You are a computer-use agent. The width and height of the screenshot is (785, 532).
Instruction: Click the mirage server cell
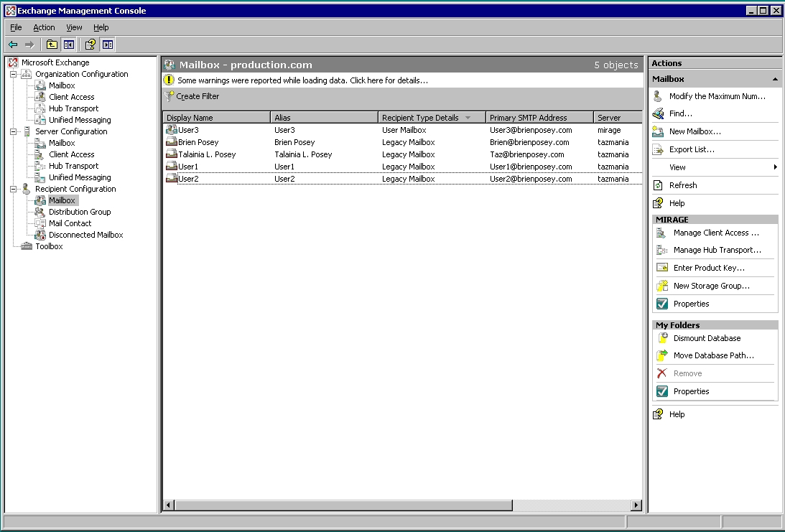[x=609, y=130]
